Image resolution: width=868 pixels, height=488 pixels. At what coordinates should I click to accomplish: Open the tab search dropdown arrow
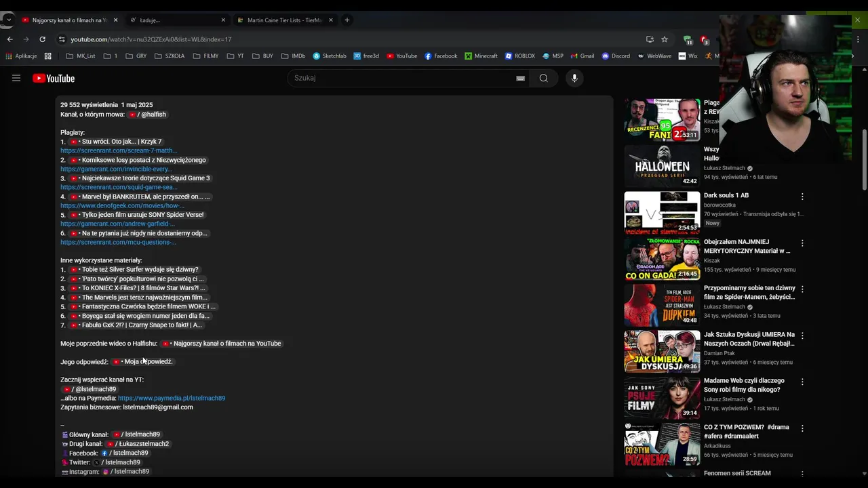[x=8, y=20]
